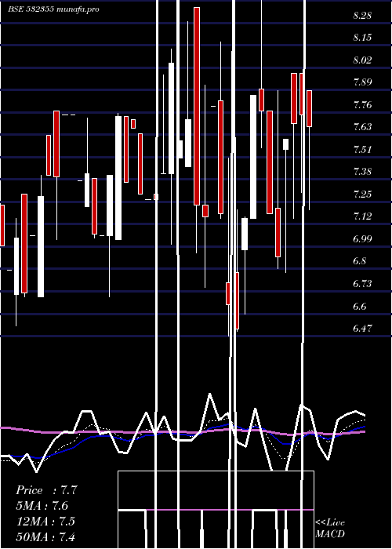Click the 7.51 price axis label
Image resolution: width=392 pixels, height=549 pixels.
(362, 150)
